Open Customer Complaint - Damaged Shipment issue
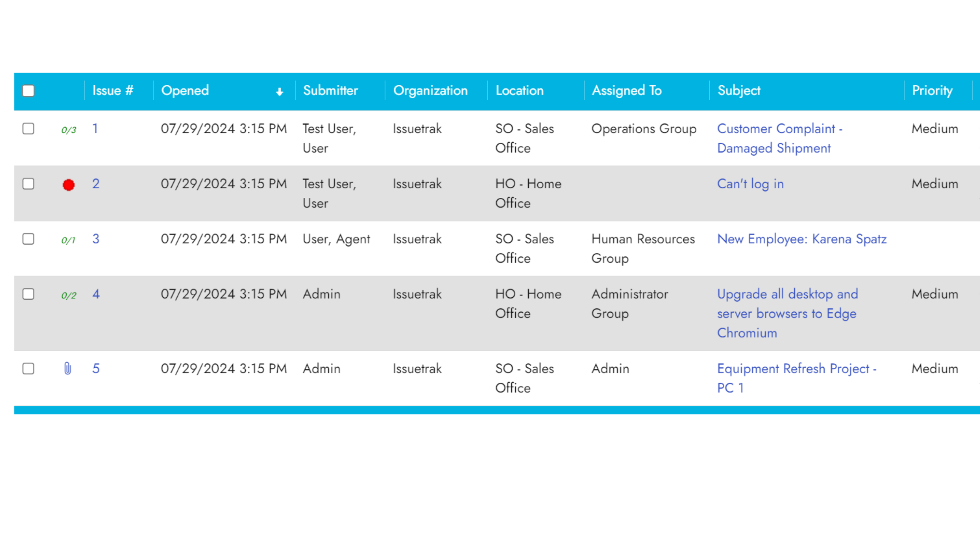The height and width of the screenshot is (551, 980). 779,138
